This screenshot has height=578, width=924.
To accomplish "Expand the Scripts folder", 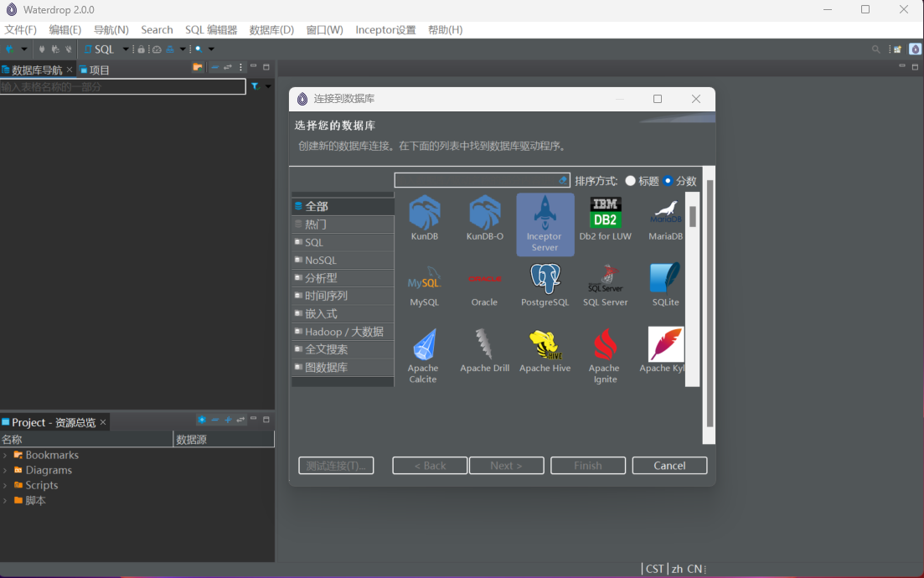I will [x=5, y=486].
